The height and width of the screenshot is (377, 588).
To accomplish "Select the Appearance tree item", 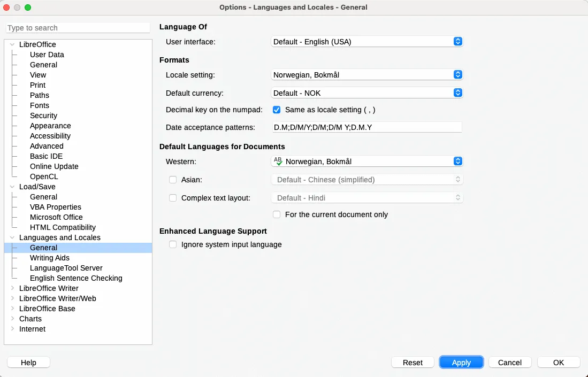I will point(50,126).
